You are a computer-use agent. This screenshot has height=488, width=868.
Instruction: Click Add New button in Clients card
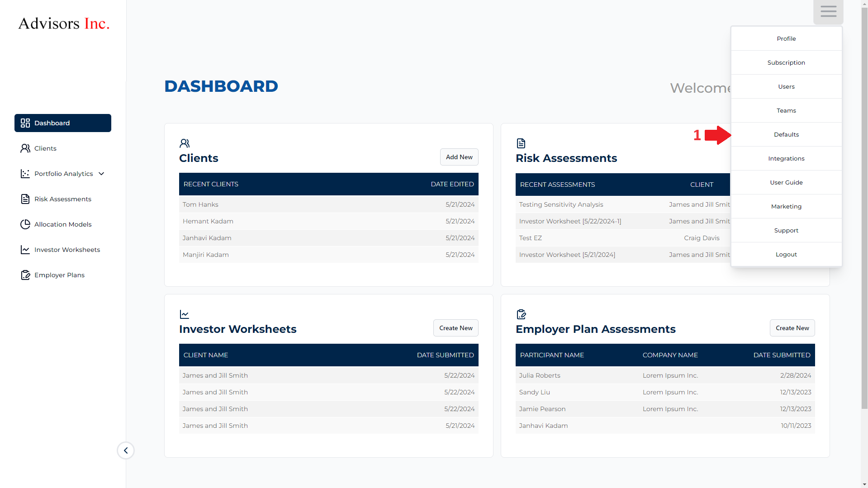click(459, 157)
